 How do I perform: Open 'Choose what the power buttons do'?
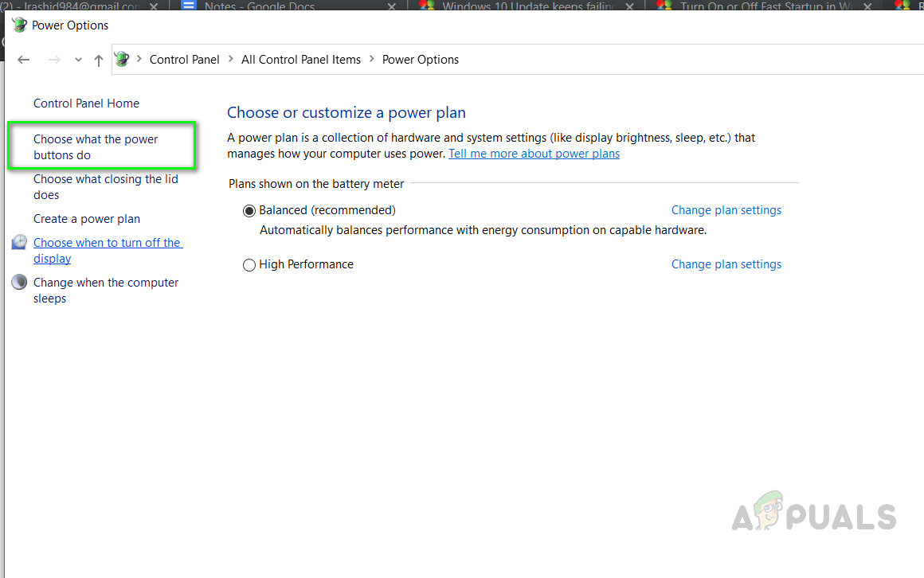pos(96,147)
